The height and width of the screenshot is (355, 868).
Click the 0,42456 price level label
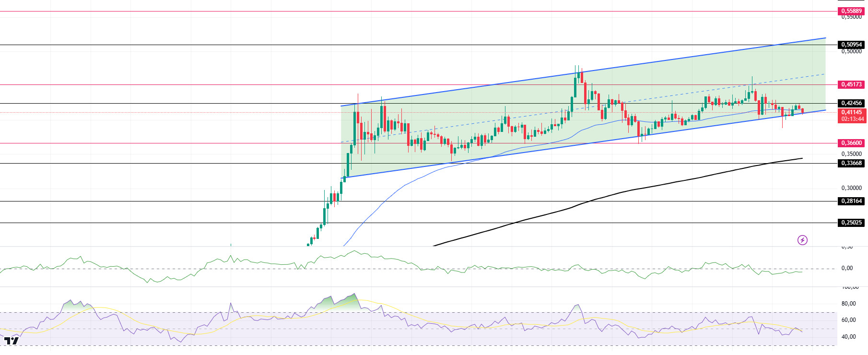(x=852, y=103)
